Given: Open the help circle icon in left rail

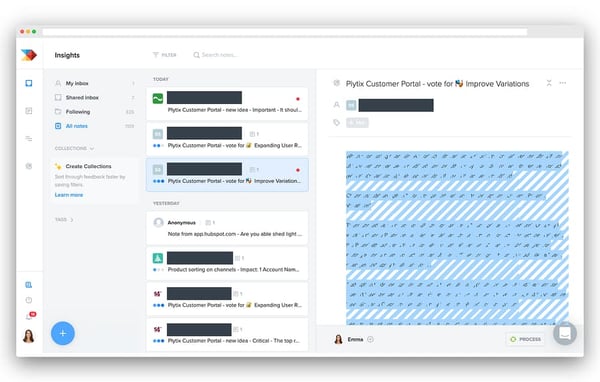Looking at the screenshot, I should (29, 300).
